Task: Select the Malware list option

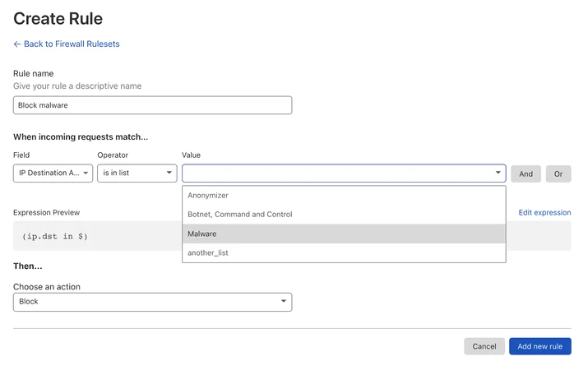Action: coord(344,234)
